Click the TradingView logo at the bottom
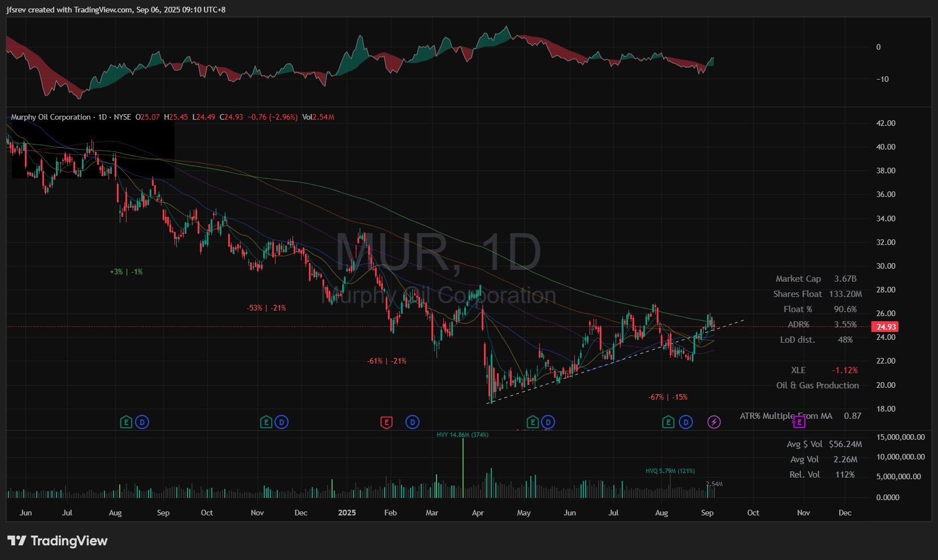938x560 pixels. click(x=57, y=541)
